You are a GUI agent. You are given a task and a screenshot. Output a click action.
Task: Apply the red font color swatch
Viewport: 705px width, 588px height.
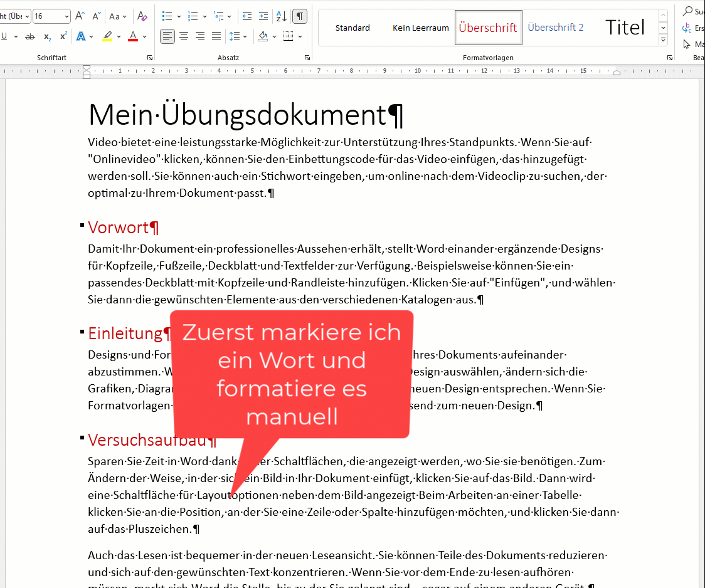coord(132,37)
